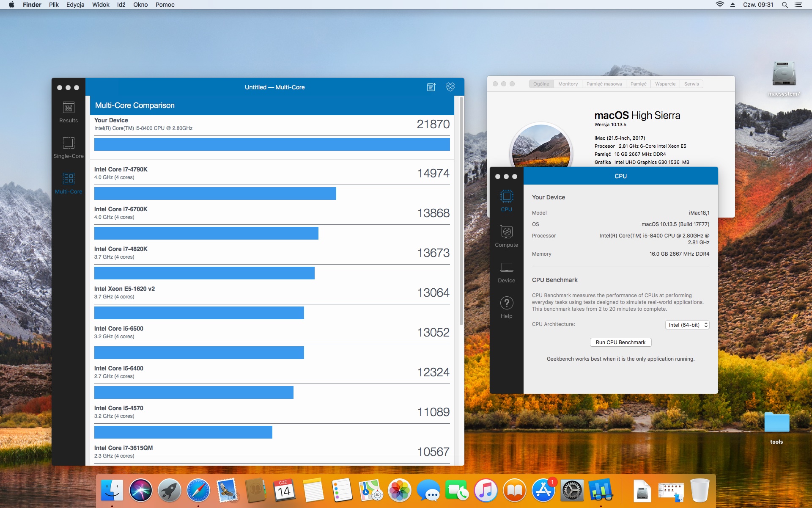Switch to Multi-Core sidebar icon

tap(69, 184)
